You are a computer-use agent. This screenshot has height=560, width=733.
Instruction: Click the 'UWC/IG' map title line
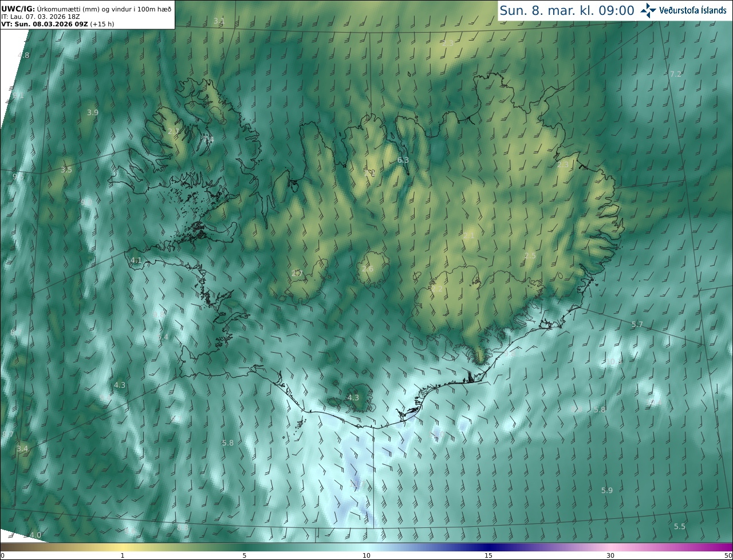point(86,8)
